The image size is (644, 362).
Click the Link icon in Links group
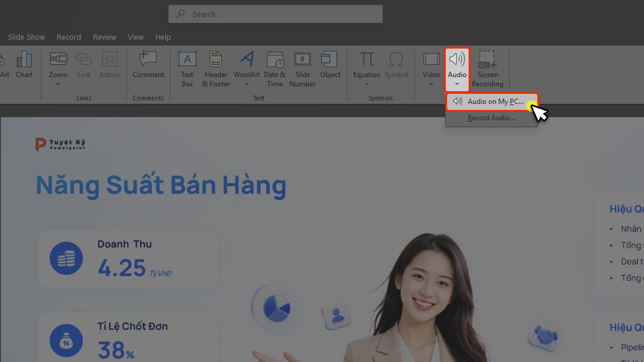point(84,60)
